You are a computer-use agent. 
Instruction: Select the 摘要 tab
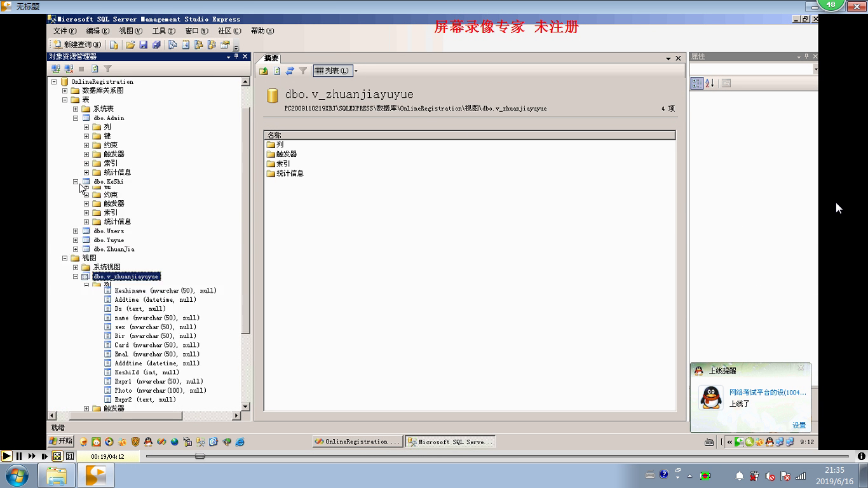[272, 58]
